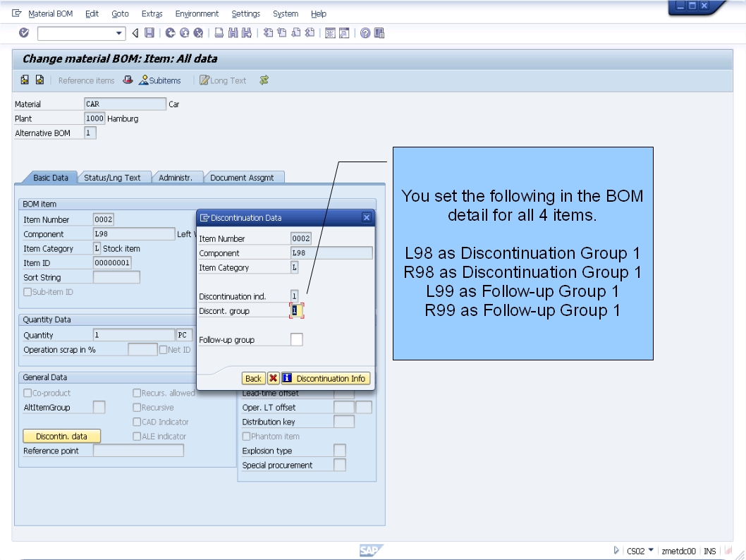Viewport: 746px width, 560px height.
Task: Expand status bar with triangle icon
Action: click(616, 551)
